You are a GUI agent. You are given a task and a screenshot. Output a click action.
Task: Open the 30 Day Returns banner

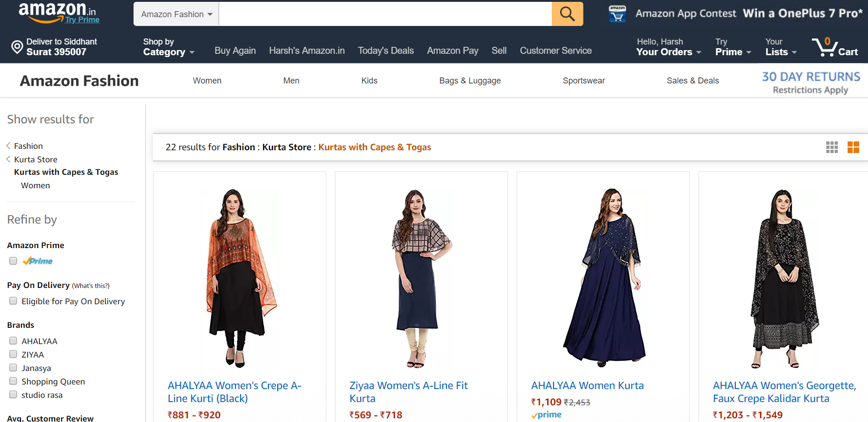point(811,83)
